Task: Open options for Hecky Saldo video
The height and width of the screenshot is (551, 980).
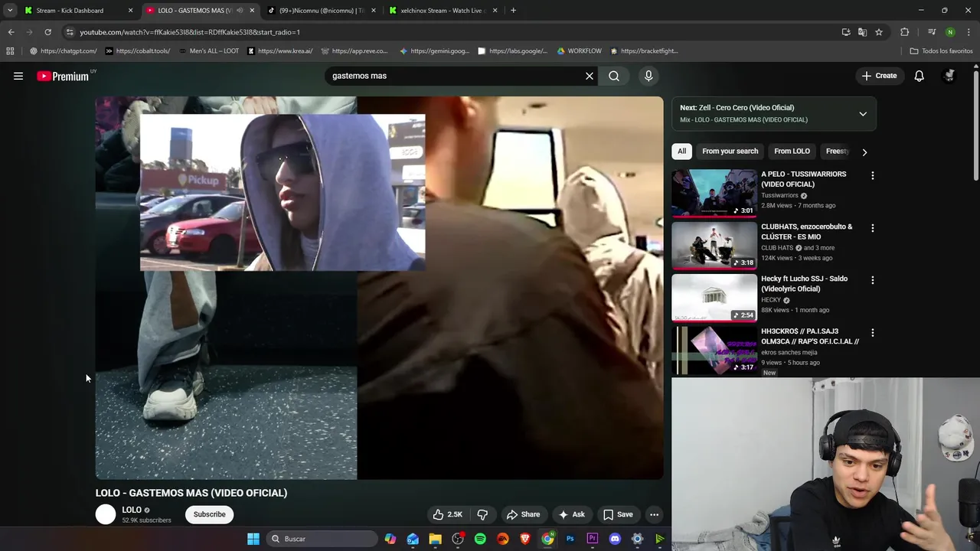Action: [x=872, y=280]
